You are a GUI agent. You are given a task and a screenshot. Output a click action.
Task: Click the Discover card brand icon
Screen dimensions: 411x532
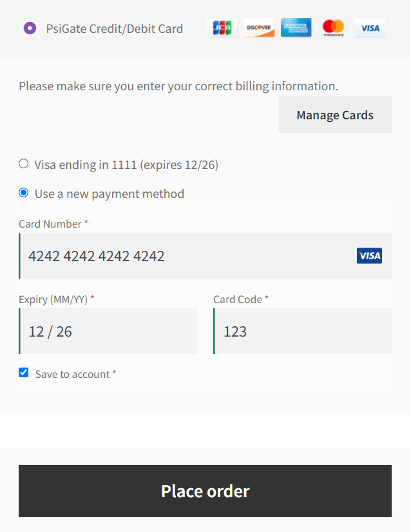tap(259, 28)
